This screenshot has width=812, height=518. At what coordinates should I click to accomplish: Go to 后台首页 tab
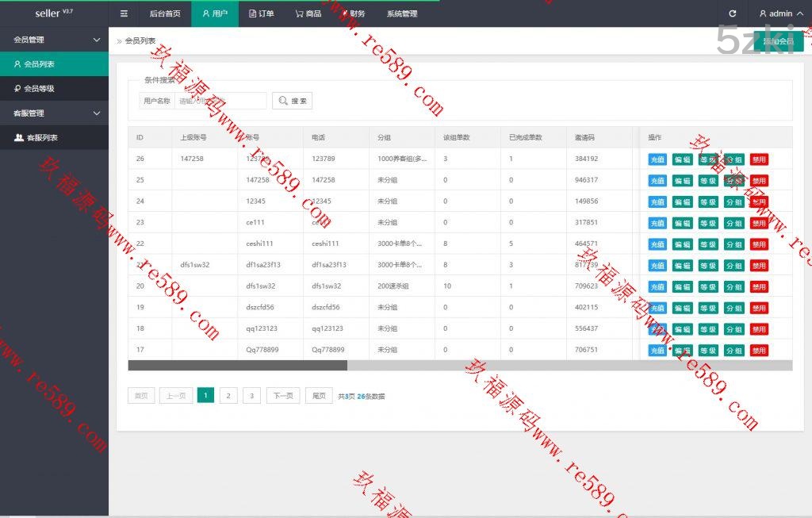(164, 13)
